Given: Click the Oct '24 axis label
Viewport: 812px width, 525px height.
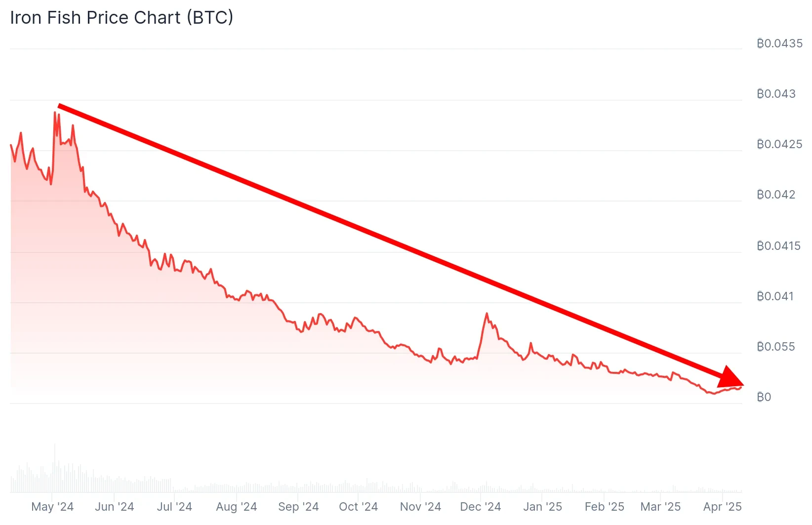Looking at the screenshot, I should pos(359,507).
